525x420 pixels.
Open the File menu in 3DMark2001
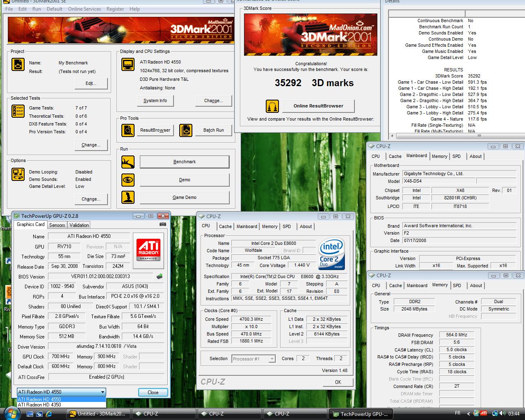9,9
